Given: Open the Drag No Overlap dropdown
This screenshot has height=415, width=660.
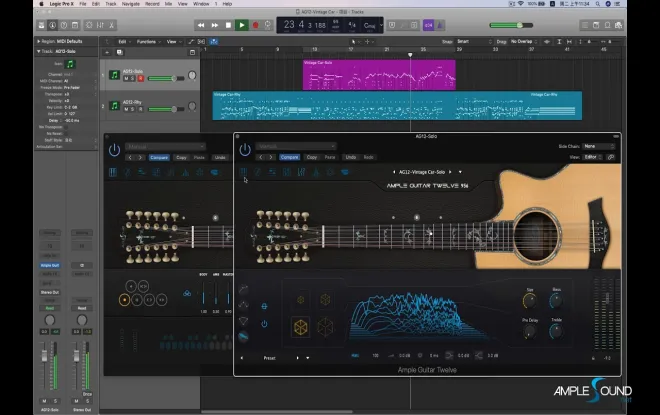Looking at the screenshot, I should click(x=524, y=42).
